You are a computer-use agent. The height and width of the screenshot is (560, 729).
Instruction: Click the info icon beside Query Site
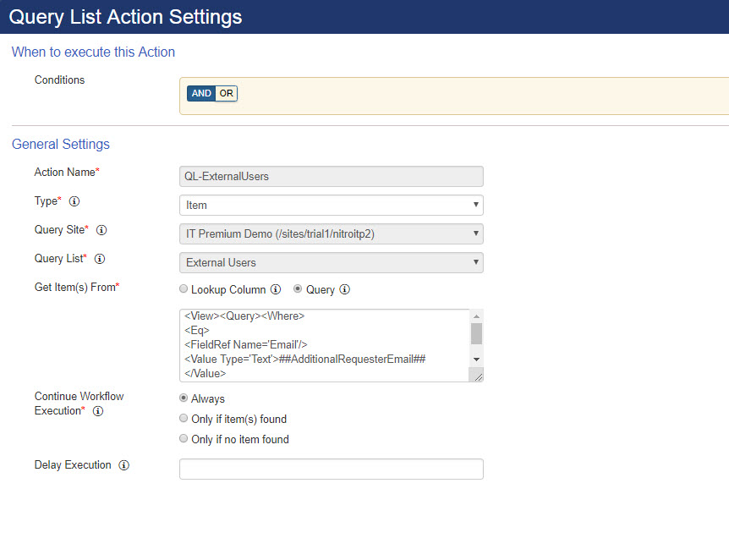[102, 230]
